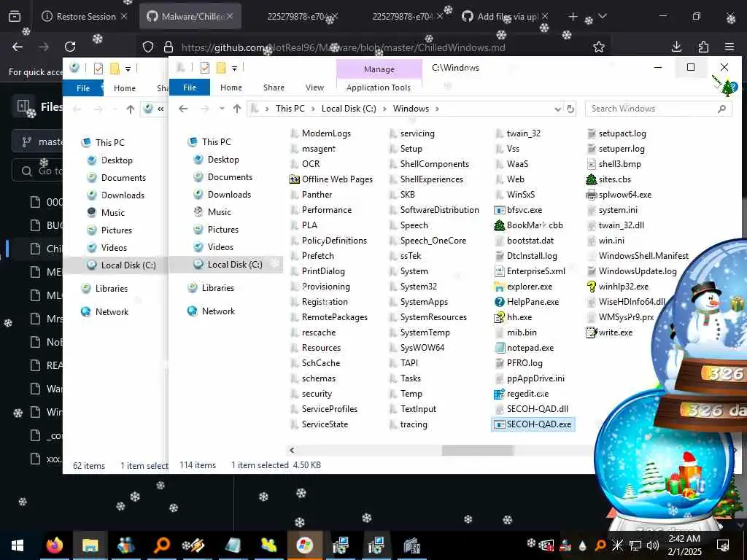Select bfsvc.exe file icon
The height and width of the screenshot is (560, 747).
[499, 210]
